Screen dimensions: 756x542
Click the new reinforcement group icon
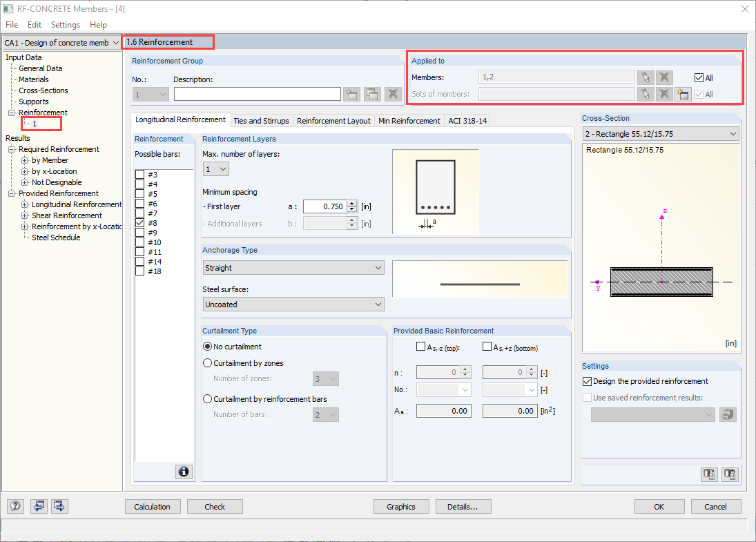352,94
